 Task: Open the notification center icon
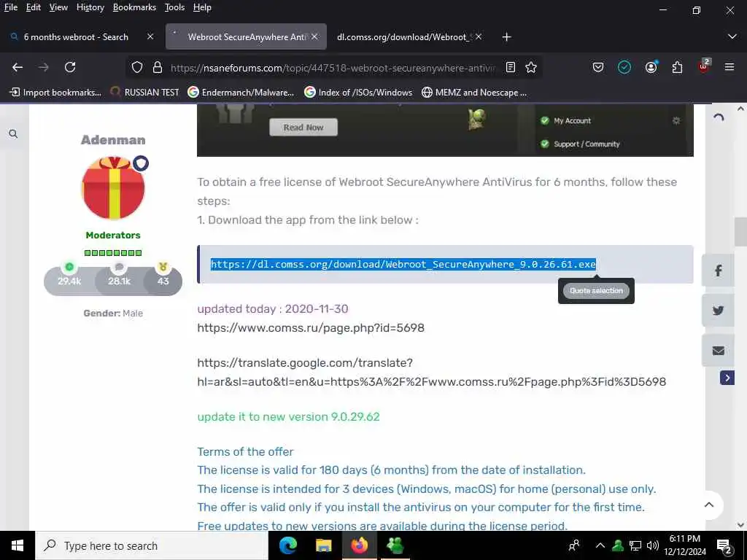point(724,545)
